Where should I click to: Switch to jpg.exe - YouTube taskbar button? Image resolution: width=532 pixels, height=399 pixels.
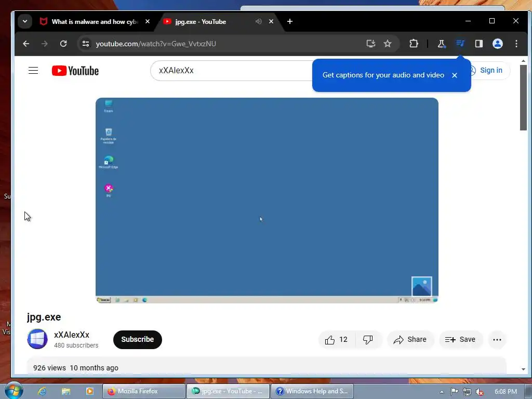point(228,391)
